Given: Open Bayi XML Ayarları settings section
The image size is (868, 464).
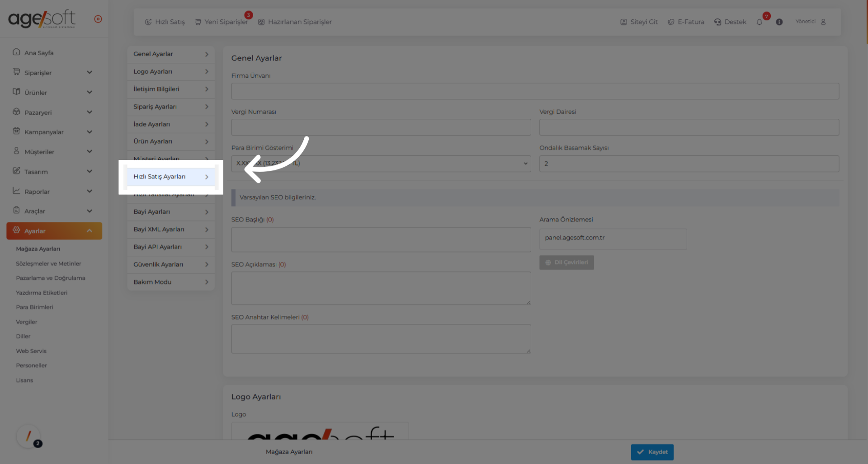Looking at the screenshot, I should pyautogui.click(x=171, y=230).
